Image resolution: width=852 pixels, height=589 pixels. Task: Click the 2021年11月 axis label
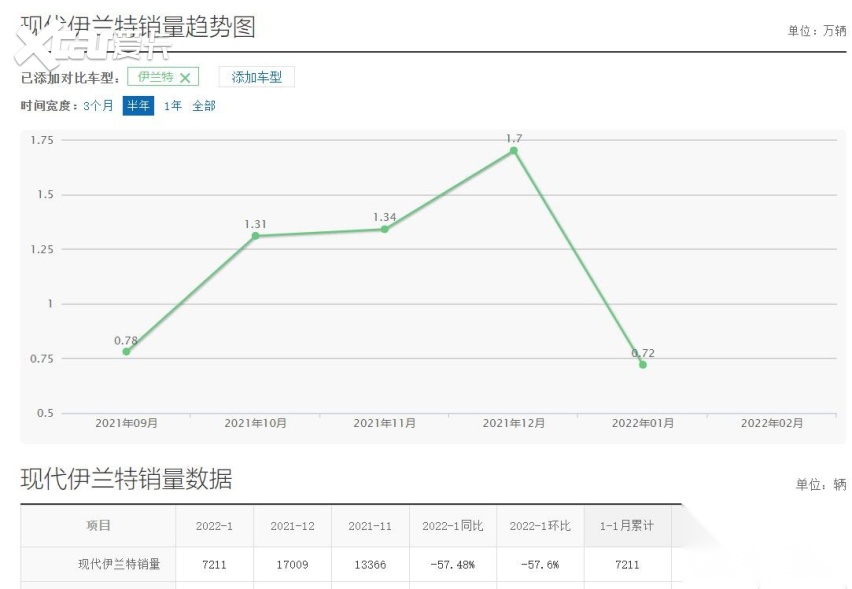coord(385,423)
